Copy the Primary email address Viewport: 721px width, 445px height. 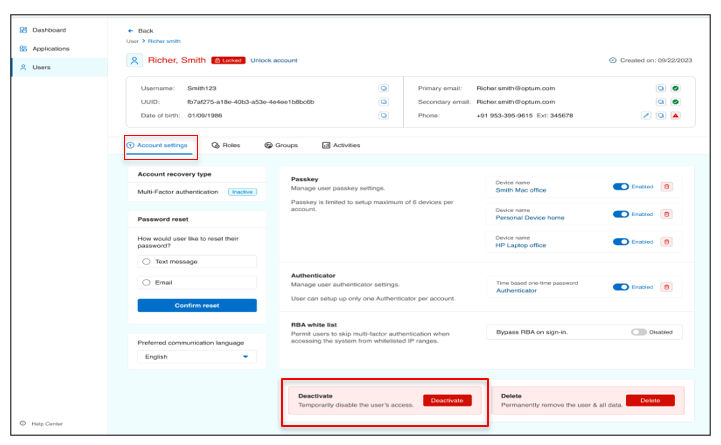tap(661, 88)
